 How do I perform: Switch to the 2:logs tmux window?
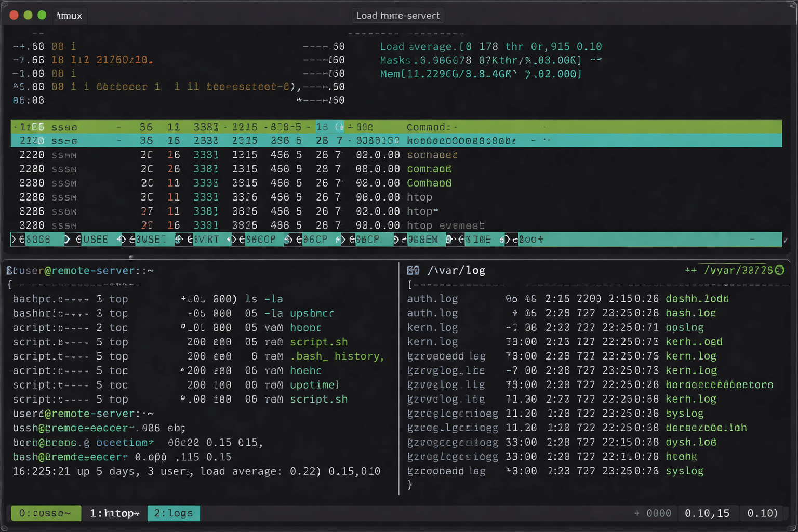[x=174, y=513]
